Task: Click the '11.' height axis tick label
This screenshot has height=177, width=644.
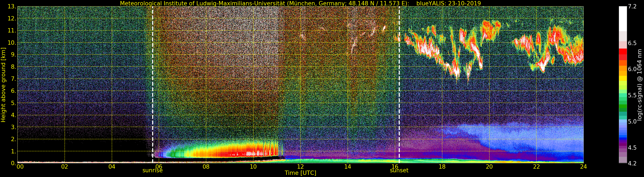Action: [x=12, y=31]
